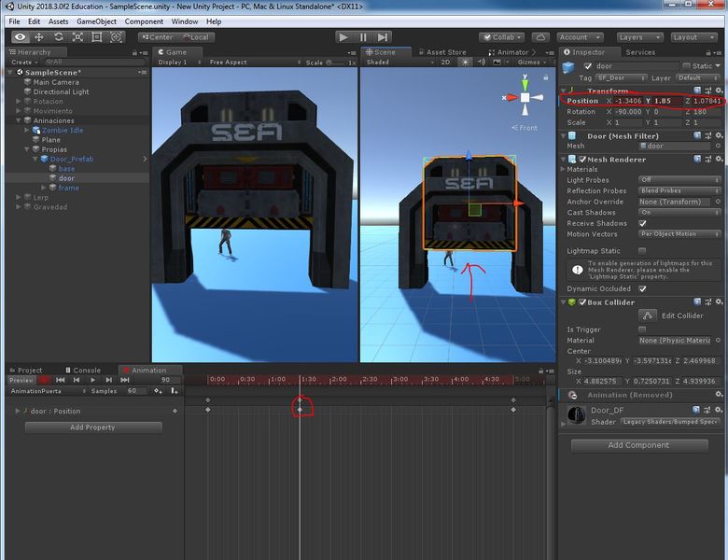Open Layer dropdown Default
Image resolution: width=728 pixels, height=560 pixels.
click(697, 78)
